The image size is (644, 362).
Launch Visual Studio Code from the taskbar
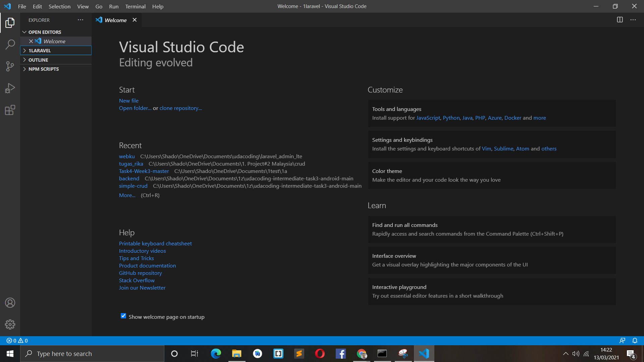tap(424, 353)
